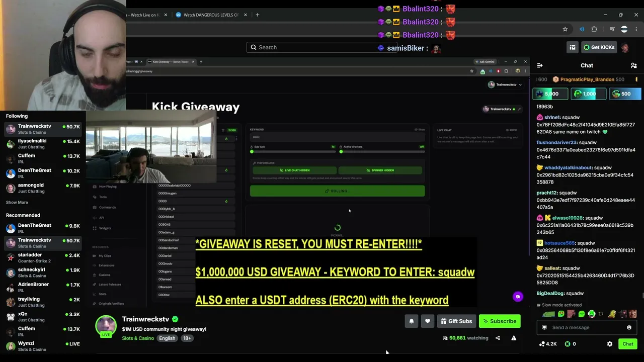Image resolution: width=644 pixels, height=362 pixels.
Task: Select the 5,000 KICKs gift button
Action: [x=550, y=94]
